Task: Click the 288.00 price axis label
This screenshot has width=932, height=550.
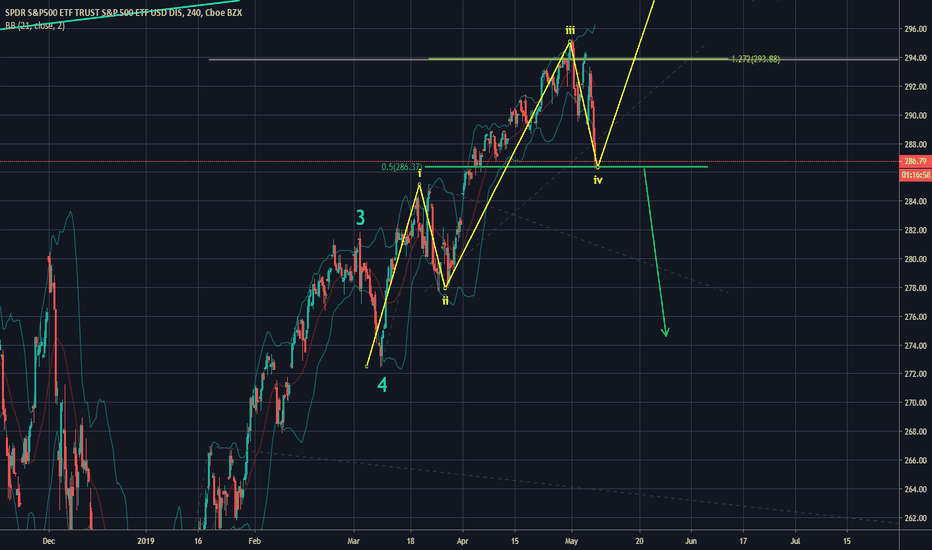Action: coord(915,144)
